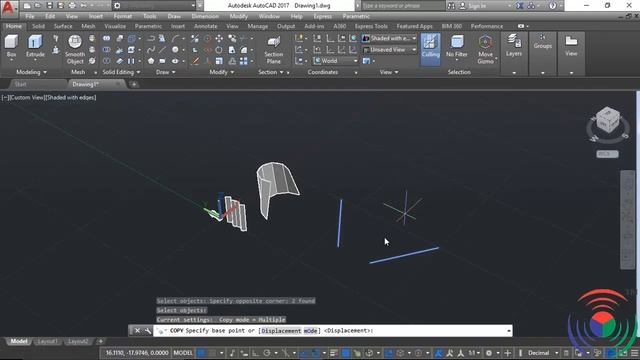Image resolution: width=640 pixels, height=360 pixels.
Task: Select the Move tool in Modify panel
Action: pyautogui.click(x=219, y=38)
